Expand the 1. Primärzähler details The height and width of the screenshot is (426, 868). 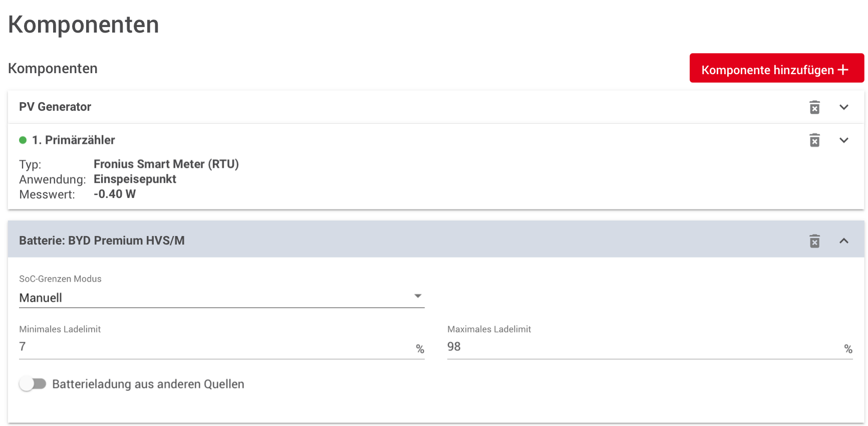(x=844, y=140)
